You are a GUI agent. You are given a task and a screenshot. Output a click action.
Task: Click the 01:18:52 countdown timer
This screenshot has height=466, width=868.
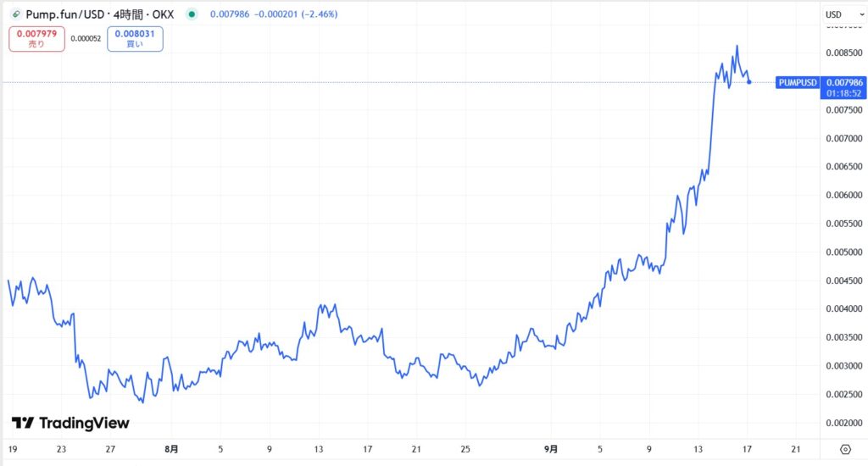pos(844,93)
